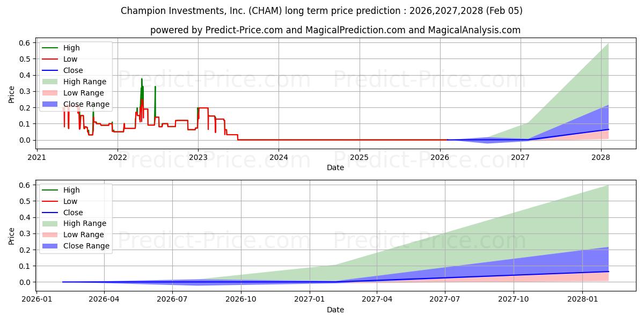Image resolution: width=644 pixels, height=322 pixels.
Task: Click the 2026-01 date tick label
Action: (36, 299)
